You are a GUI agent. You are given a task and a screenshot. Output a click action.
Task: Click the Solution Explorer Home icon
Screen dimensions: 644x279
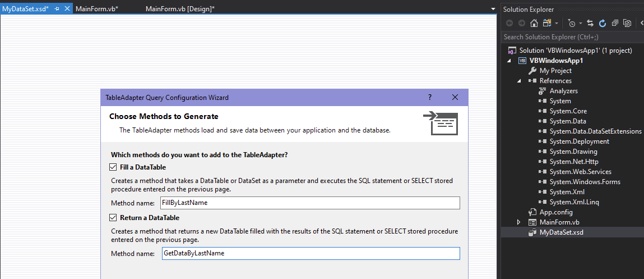pyautogui.click(x=534, y=23)
